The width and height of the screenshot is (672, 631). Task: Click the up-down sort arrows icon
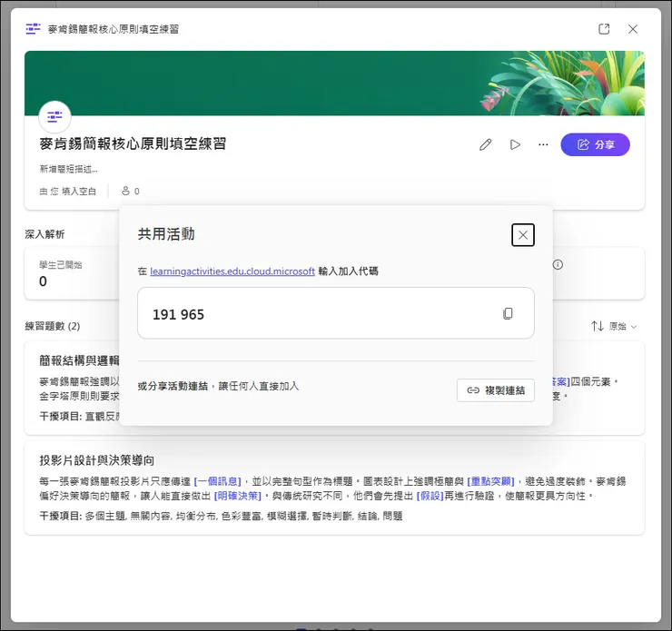[598, 327]
